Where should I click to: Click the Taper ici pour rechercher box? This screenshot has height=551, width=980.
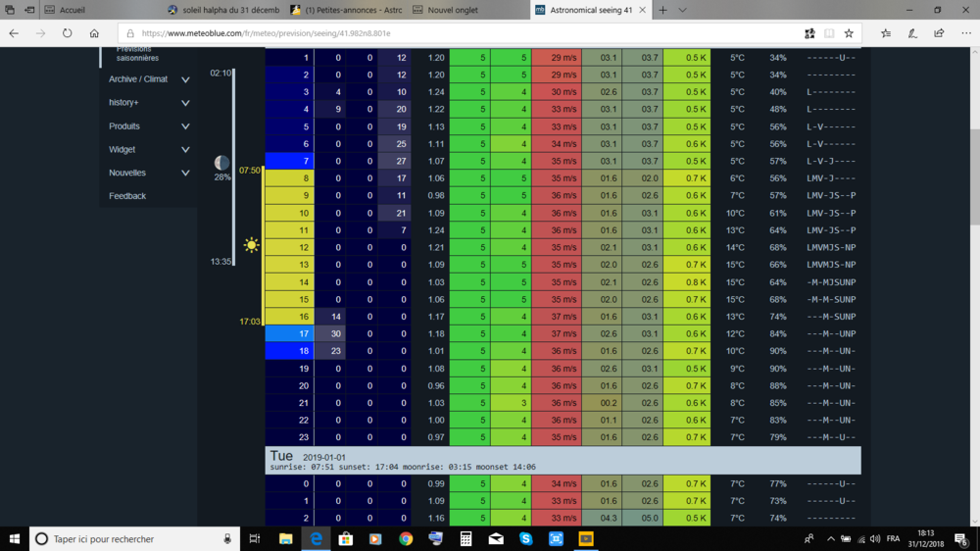point(134,538)
